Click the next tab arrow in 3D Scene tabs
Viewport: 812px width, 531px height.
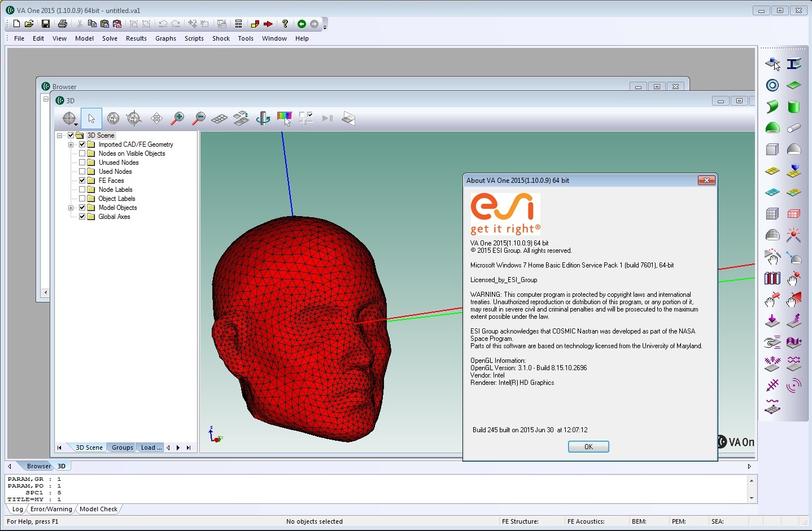click(x=178, y=447)
